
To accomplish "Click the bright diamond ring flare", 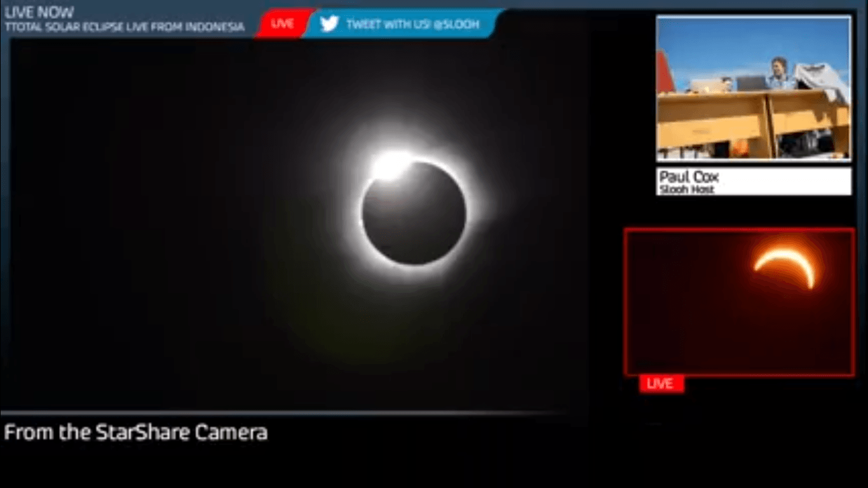I will (390, 165).
